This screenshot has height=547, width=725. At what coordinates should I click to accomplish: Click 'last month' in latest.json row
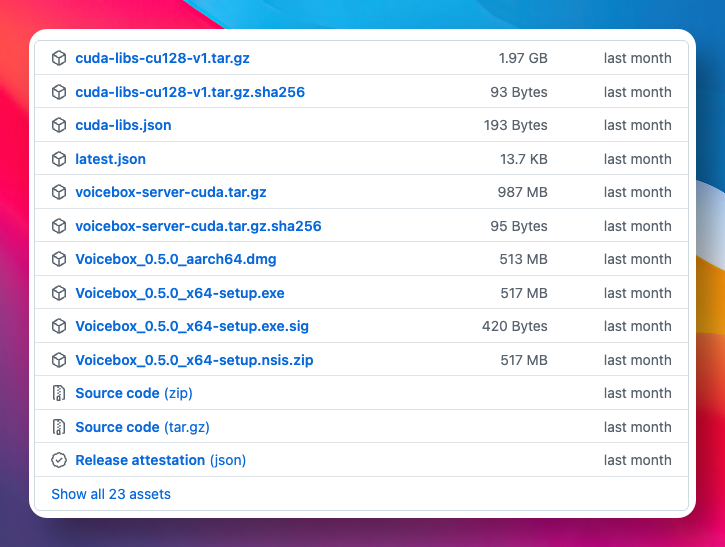638,159
